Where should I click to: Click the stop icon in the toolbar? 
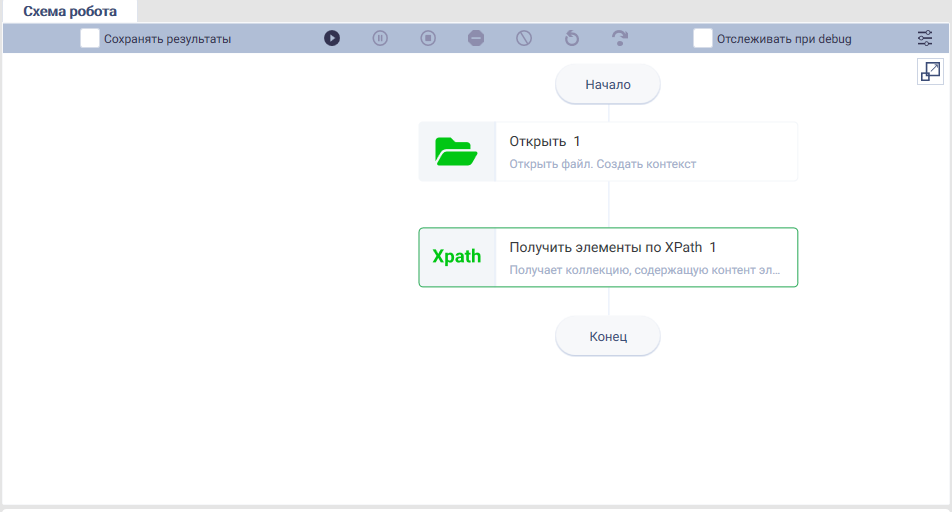click(428, 38)
